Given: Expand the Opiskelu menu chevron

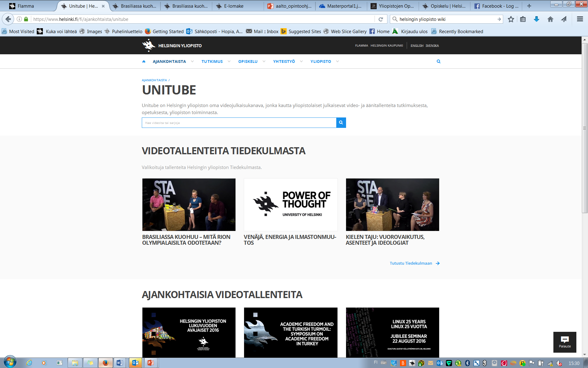Looking at the screenshot, I should (x=264, y=61).
